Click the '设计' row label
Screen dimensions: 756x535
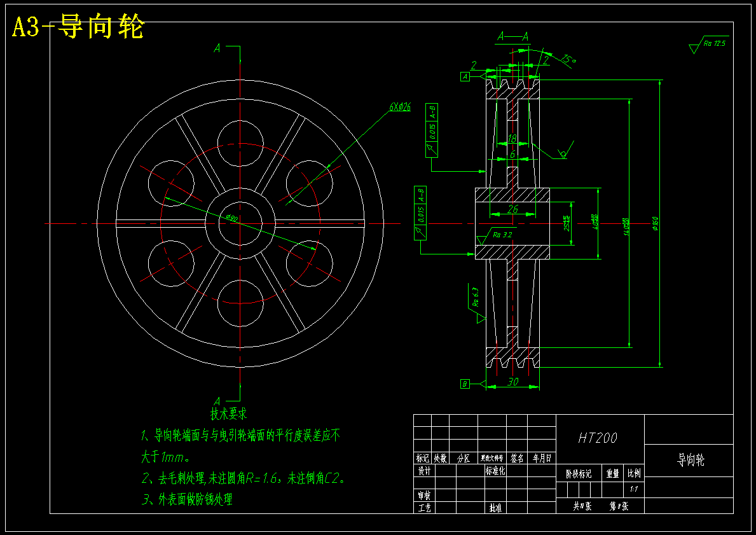(424, 471)
